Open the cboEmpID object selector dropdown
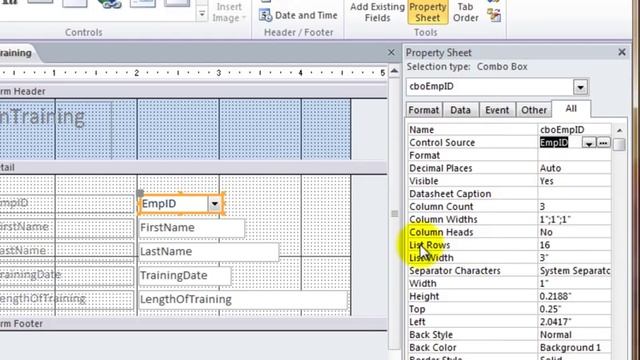 point(580,87)
